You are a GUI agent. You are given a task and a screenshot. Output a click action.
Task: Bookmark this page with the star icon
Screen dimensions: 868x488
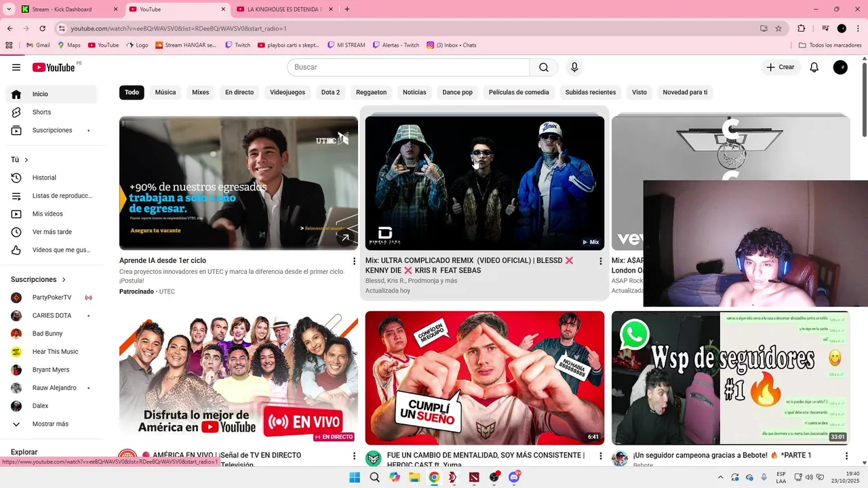coord(778,28)
